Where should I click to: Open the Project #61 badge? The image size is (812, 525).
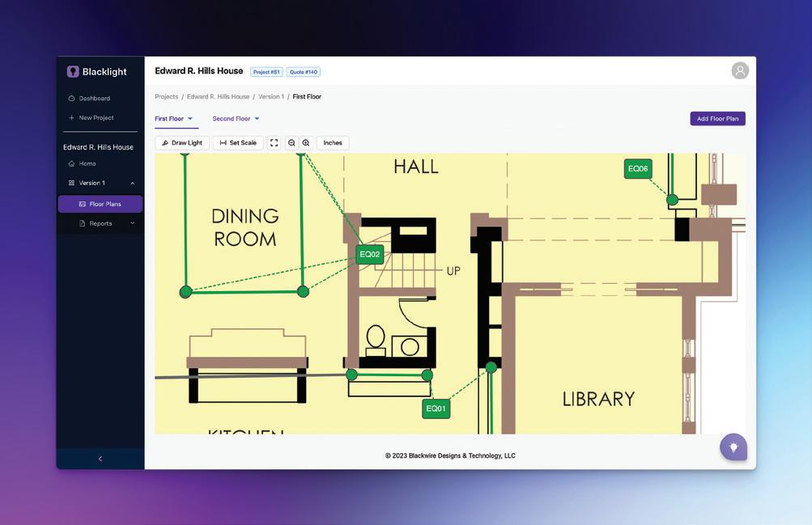(x=266, y=72)
